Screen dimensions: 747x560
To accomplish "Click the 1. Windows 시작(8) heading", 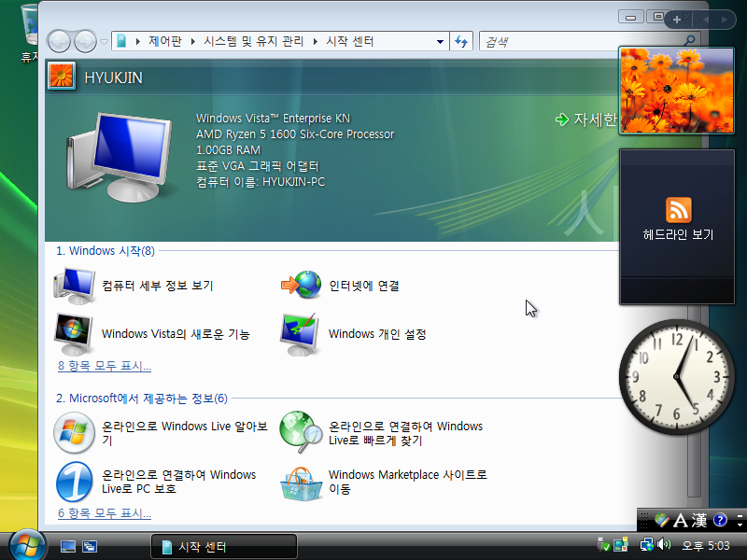I will (106, 250).
